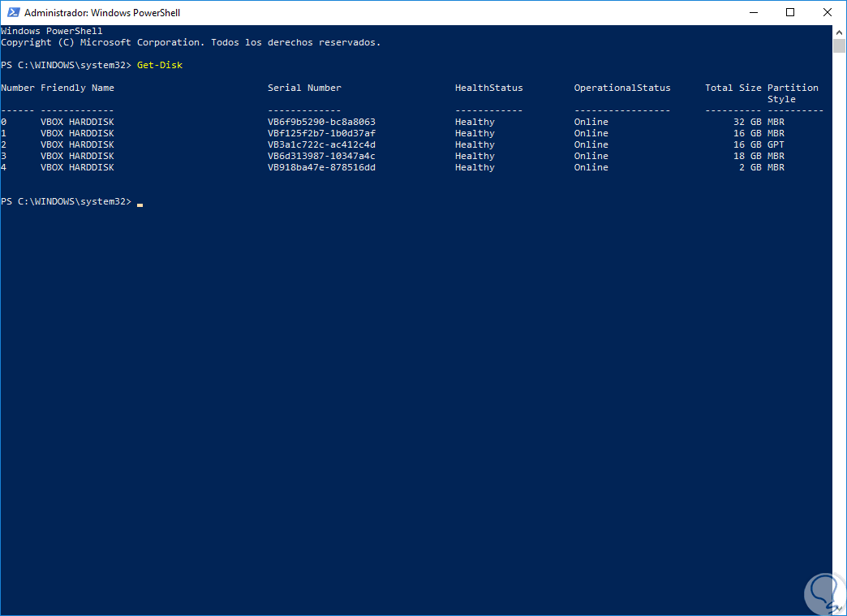Click the vertical scrollbar thumb

[839, 45]
